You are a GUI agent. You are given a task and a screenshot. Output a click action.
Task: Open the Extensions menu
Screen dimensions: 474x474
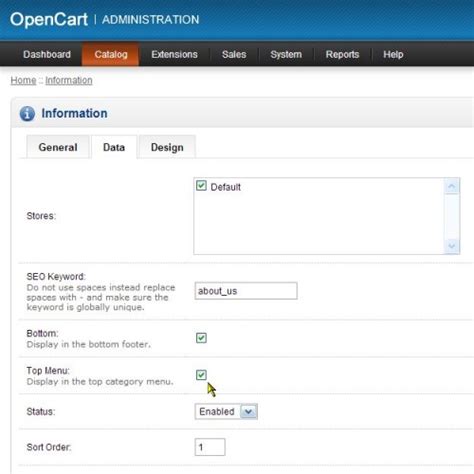click(x=174, y=54)
